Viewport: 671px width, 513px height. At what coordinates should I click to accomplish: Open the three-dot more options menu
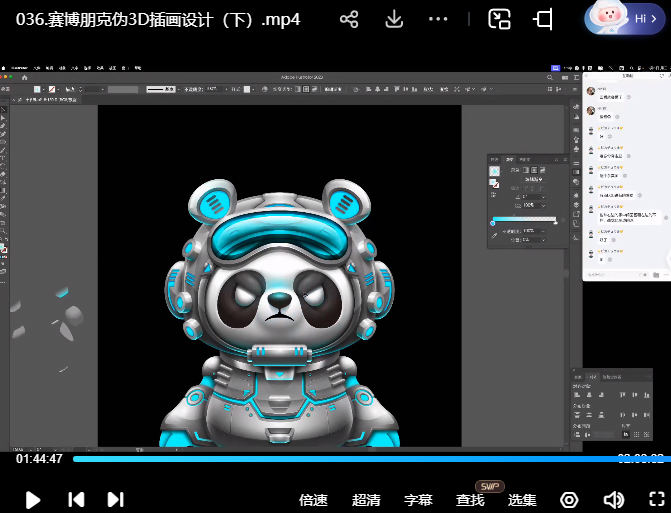tap(438, 19)
